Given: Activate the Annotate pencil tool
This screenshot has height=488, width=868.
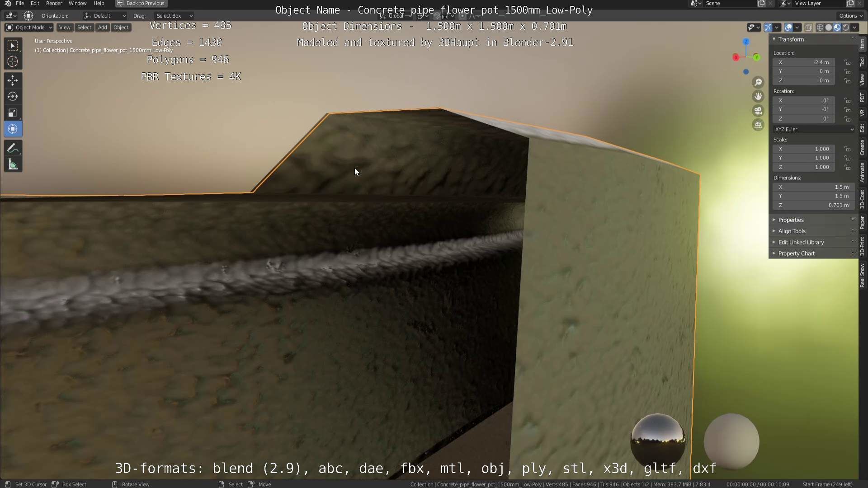Looking at the screenshot, I should pos(13,148).
